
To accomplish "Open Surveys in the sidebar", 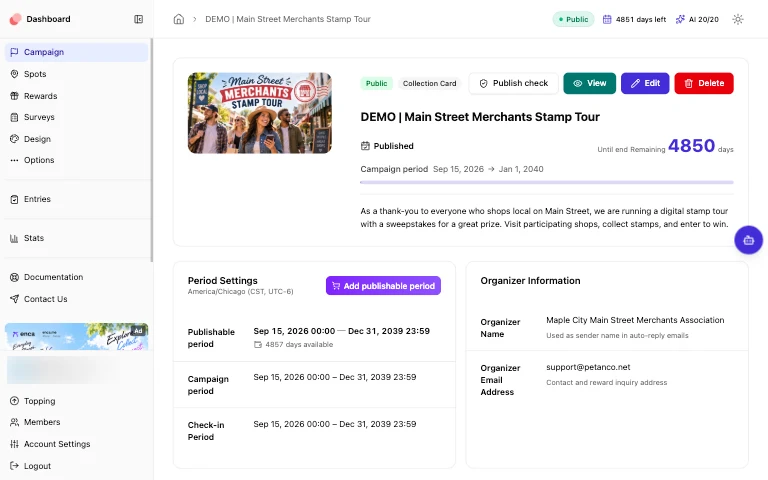I will (76, 117).
